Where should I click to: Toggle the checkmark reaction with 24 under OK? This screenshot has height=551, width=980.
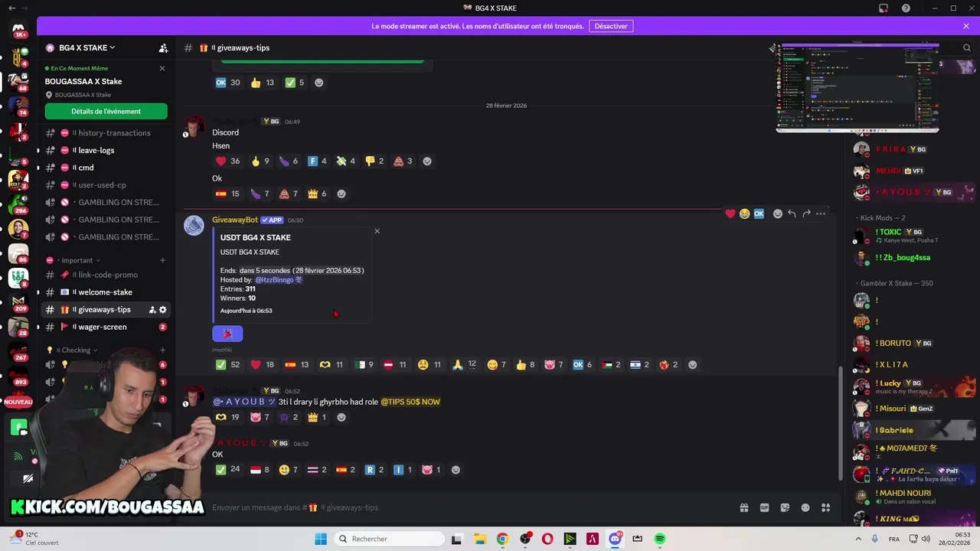(227, 470)
